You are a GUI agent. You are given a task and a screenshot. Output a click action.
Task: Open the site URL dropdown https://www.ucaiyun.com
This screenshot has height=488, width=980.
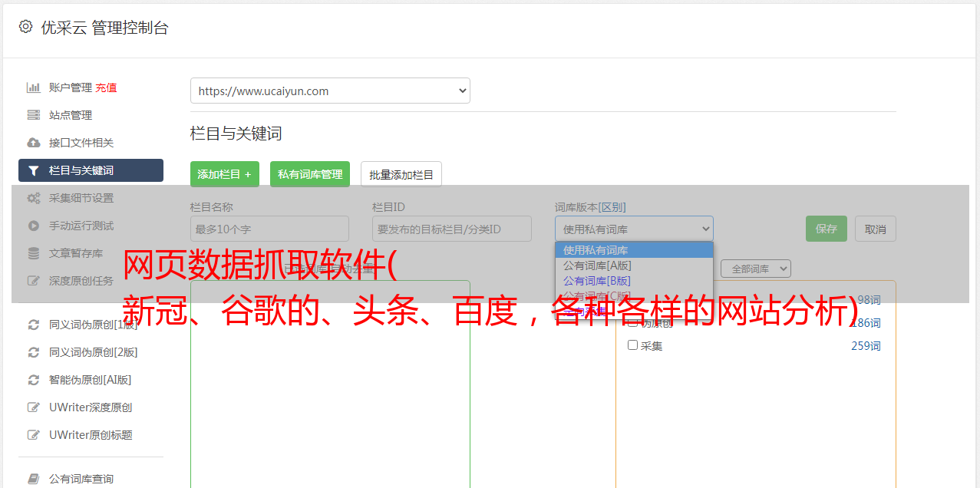point(330,91)
